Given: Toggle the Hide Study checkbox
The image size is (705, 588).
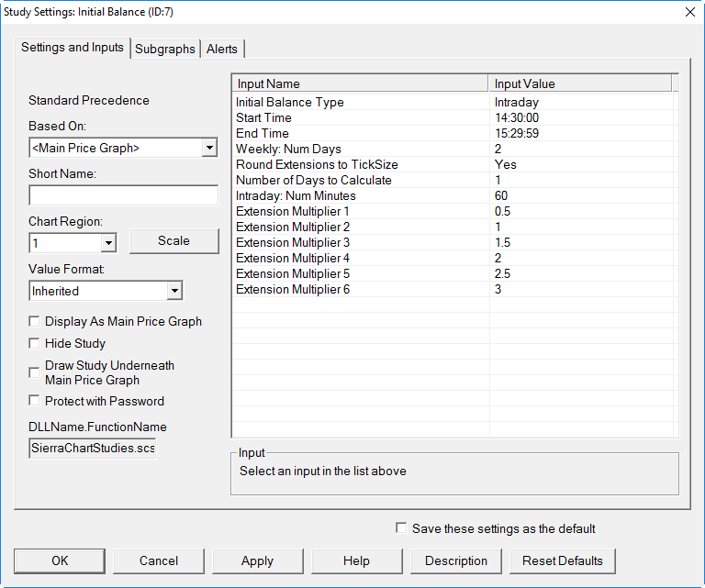Looking at the screenshot, I should (x=34, y=344).
